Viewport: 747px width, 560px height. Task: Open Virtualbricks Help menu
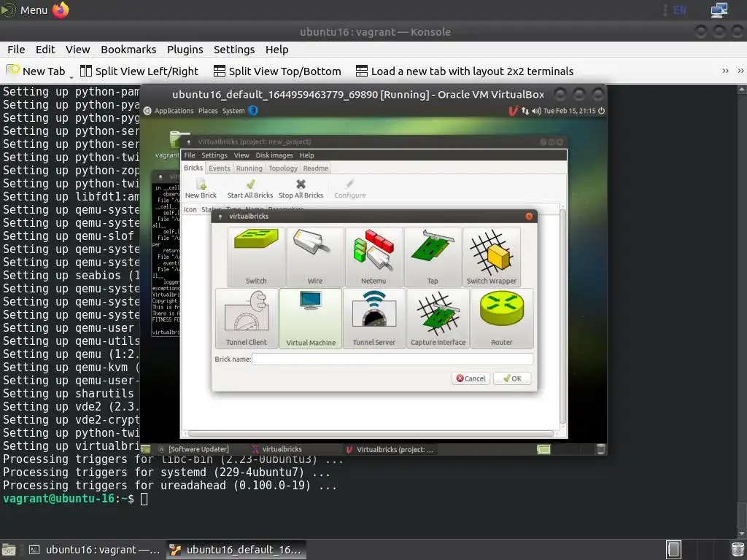click(x=306, y=155)
